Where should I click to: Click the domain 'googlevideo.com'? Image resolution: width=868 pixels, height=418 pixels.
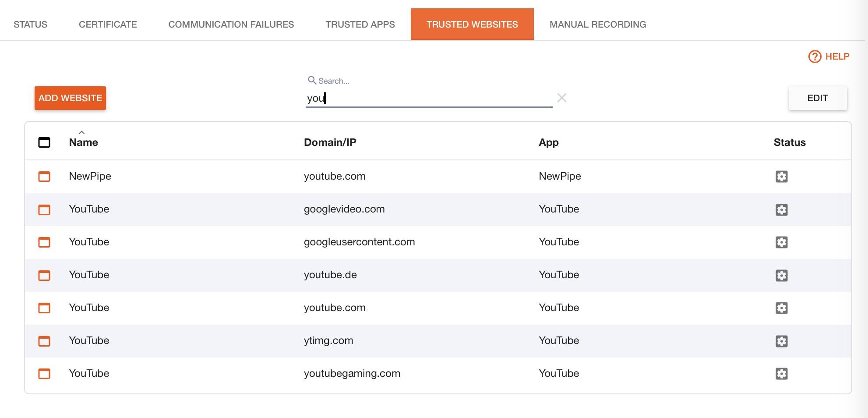coord(344,209)
